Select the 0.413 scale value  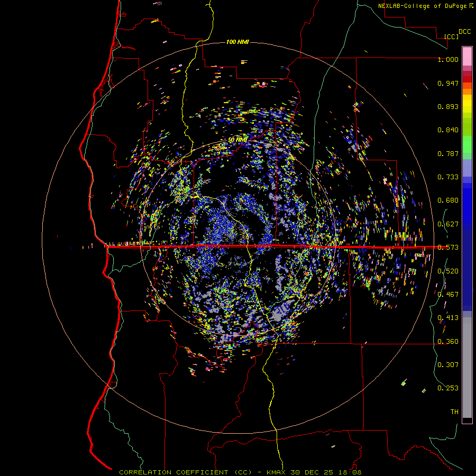tap(448, 318)
